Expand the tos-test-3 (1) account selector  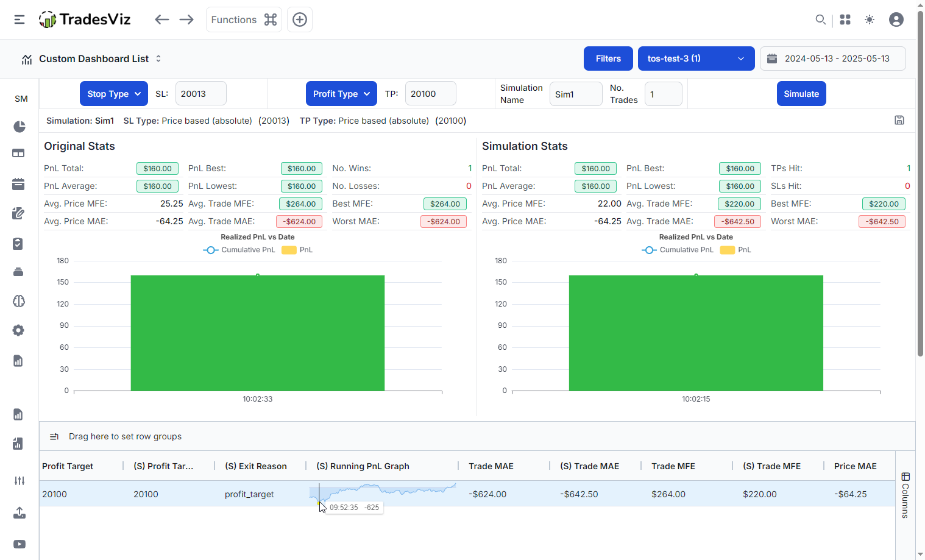(696, 58)
